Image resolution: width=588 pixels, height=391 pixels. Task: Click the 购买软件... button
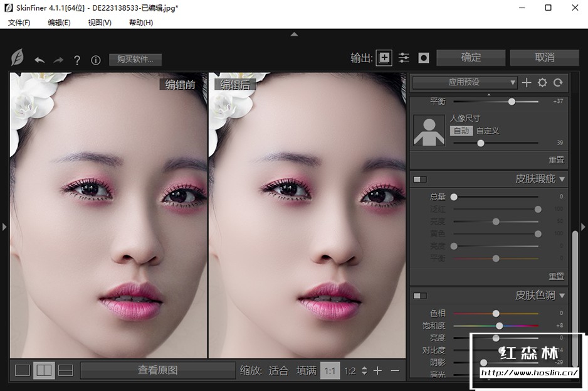(135, 60)
